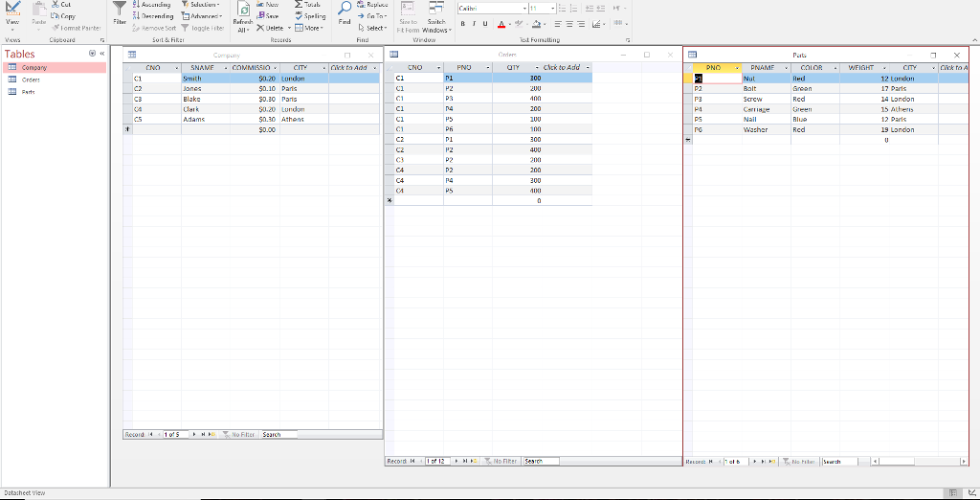Viewport: 980px width, 500px height.
Task: Switch to Datasheet View icon in status bar
Action: pyautogui.click(x=953, y=493)
